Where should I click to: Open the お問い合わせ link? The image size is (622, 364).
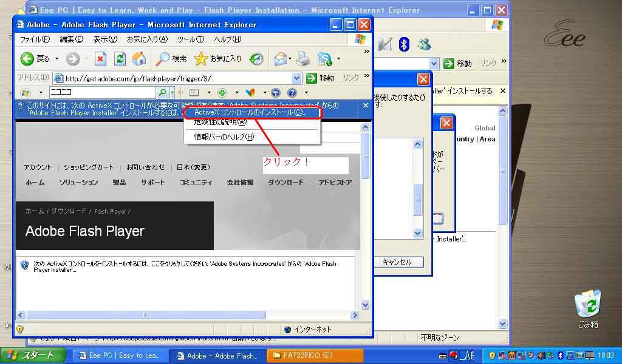pyautogui.click(x=145, y=167)
